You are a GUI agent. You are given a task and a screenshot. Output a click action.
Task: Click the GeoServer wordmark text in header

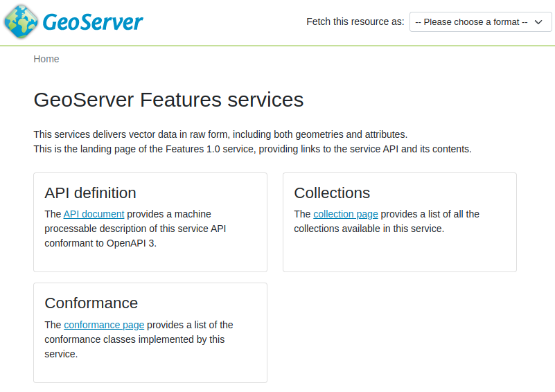(93, 22)
